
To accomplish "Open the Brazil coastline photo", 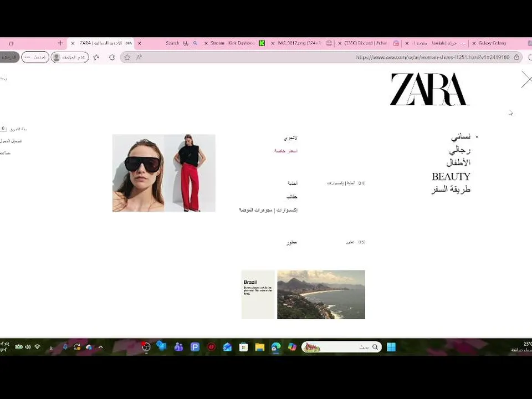I will pyautogui.click(x=321, y=294).
